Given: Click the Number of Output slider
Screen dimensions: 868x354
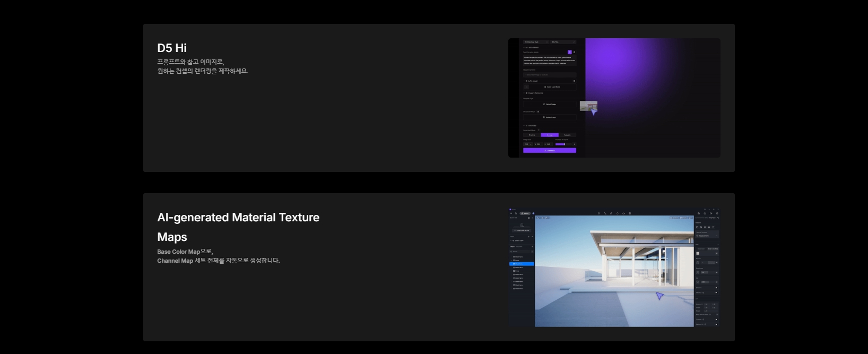Looking at the screenshot, I should pyautogui.click(x=563, y=144).
